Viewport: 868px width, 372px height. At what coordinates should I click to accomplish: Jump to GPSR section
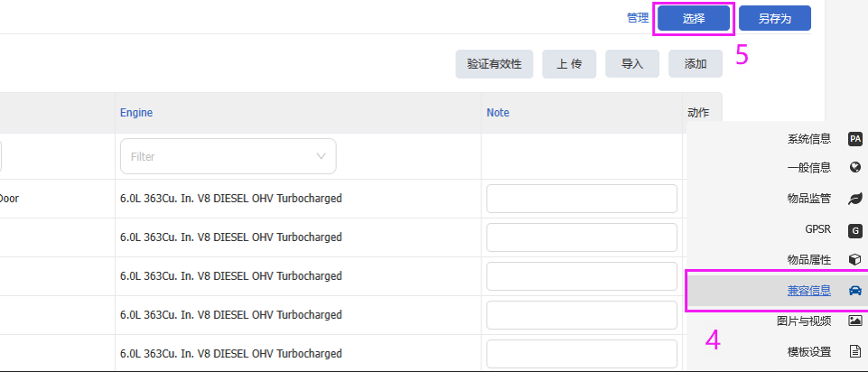(x=817, y=229)
